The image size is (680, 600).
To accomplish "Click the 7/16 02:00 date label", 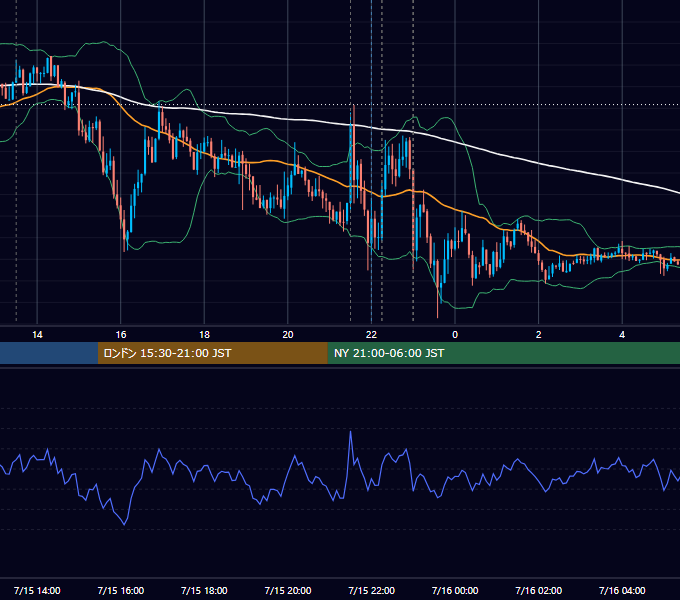I will [538, 590].
